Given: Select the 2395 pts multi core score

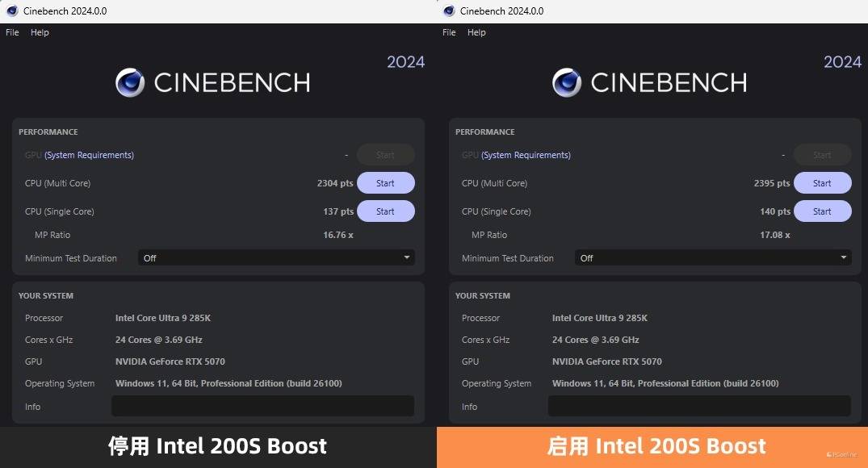Looking at the screenshot, I should pos(772,183).
